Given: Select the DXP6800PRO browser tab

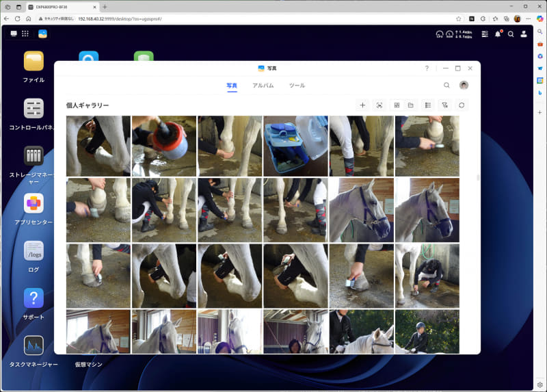Looking at the screenshot, I should point(63,7).
